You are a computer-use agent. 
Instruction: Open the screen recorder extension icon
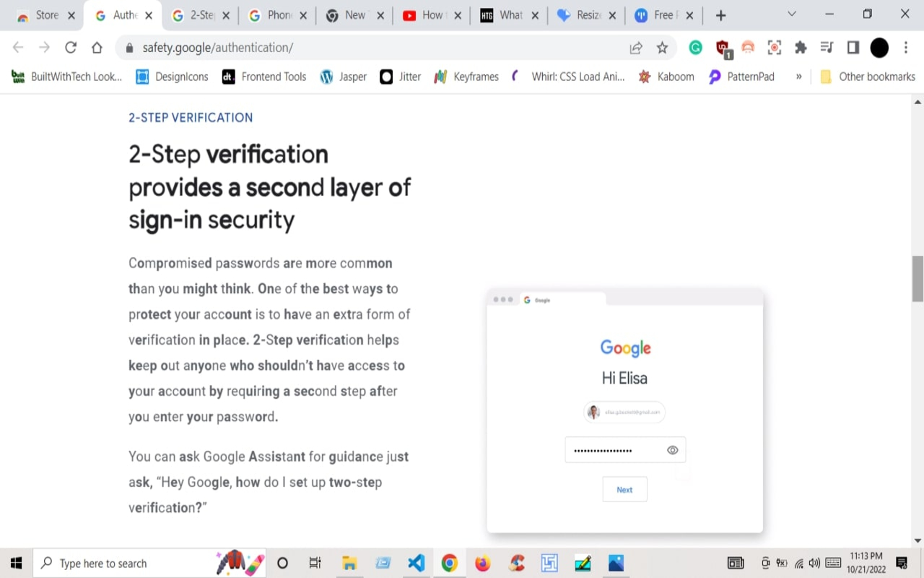775,48
